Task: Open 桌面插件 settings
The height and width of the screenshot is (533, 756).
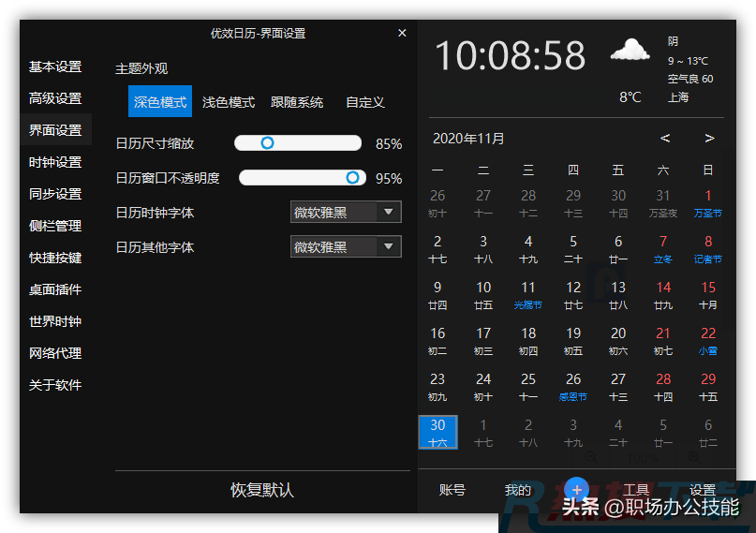Action: (x=55, y=289)
